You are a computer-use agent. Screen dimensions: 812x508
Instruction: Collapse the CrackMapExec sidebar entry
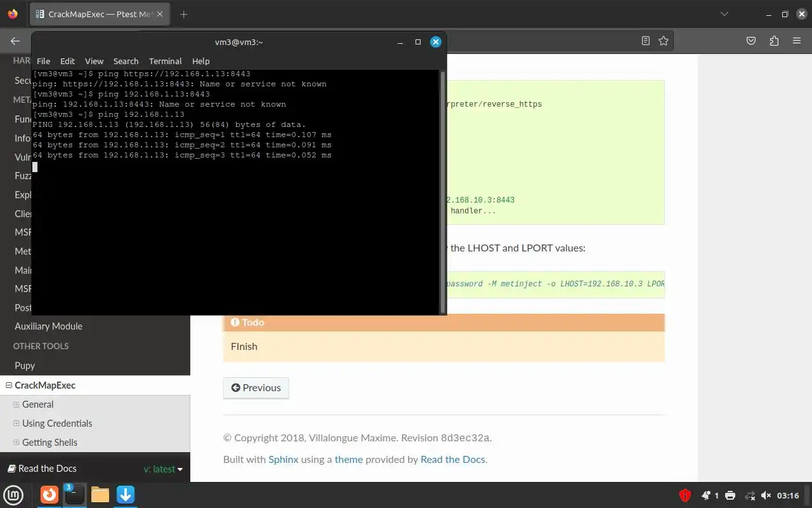click(x=9, y=385)
